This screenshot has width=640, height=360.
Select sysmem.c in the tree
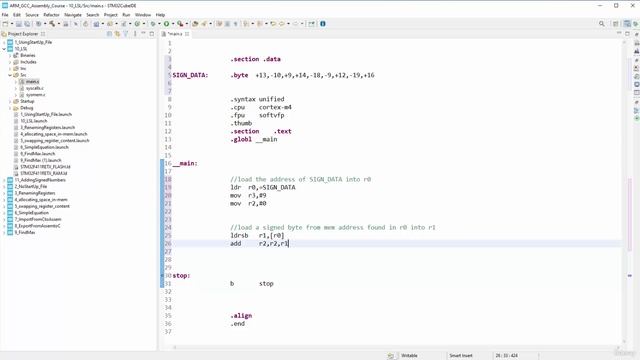pos(35,95)
